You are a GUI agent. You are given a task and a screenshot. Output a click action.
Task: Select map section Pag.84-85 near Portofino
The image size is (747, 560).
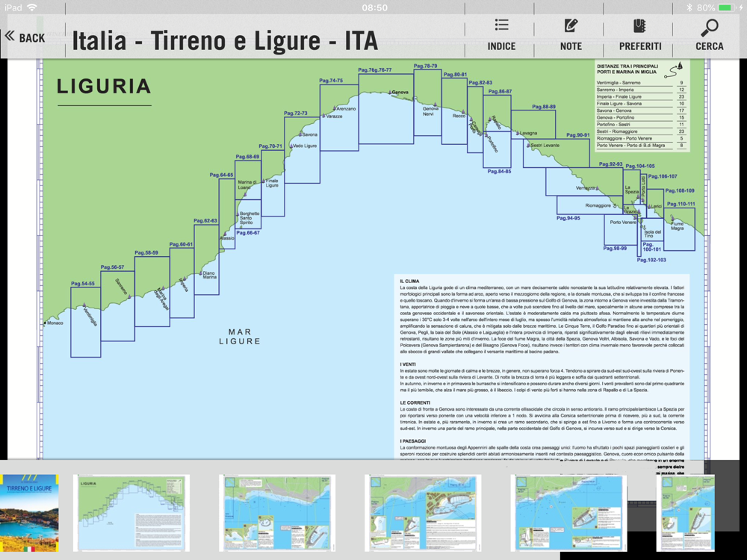coord(497,149)
